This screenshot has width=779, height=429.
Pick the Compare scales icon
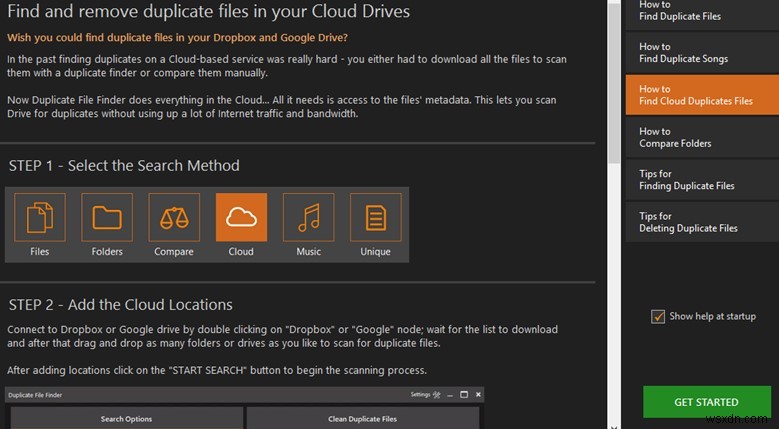[x=174, y=219]
